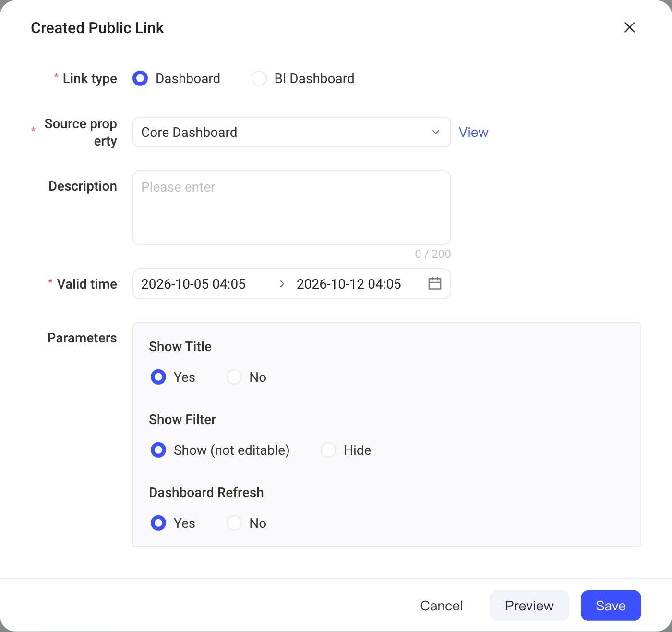Viewport: 672px width, 632px height.
Task: Close the Created Public Link dialog
Action: click(630, 27)
